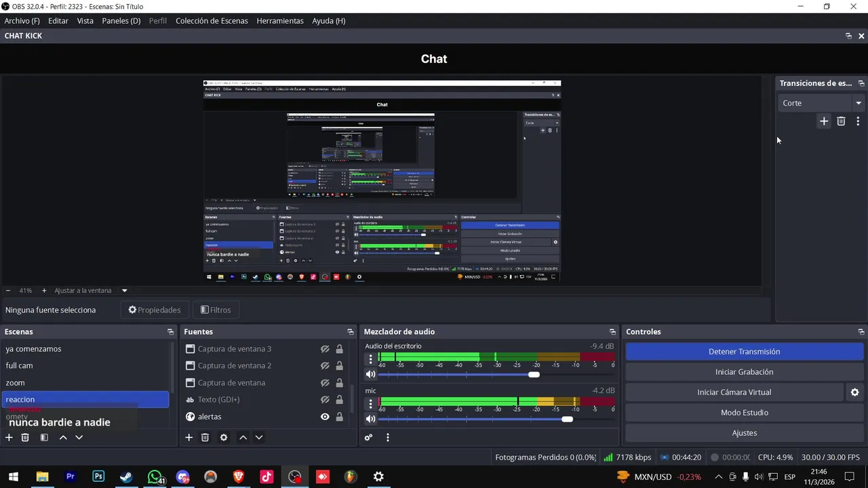Screen dimensions: 868x488
Task: Open the Colección de Escenas menu
Action: coord(212,21)
